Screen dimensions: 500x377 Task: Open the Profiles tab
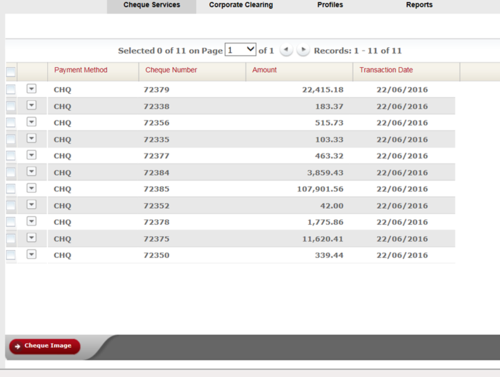[x=330, y=6]
